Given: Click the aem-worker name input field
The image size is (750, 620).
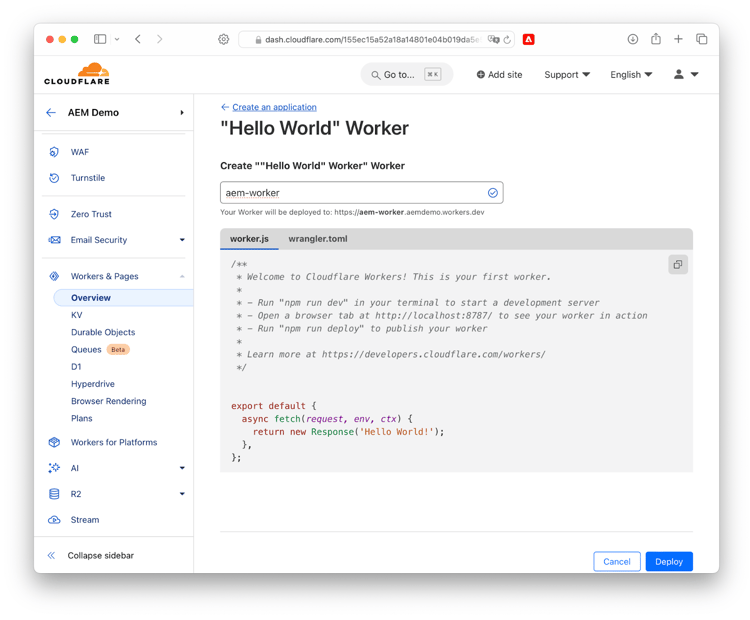Looking at the screenshot, I should (x=362, y=193).
